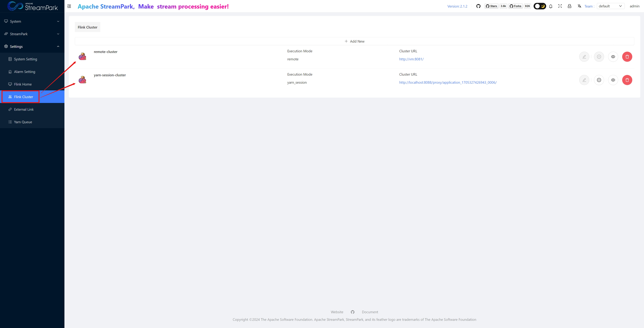The width and height of the screenshot is (644, 328).
Task: View yarn-session-cluster details via eye icon
Action: pos(613,80)
